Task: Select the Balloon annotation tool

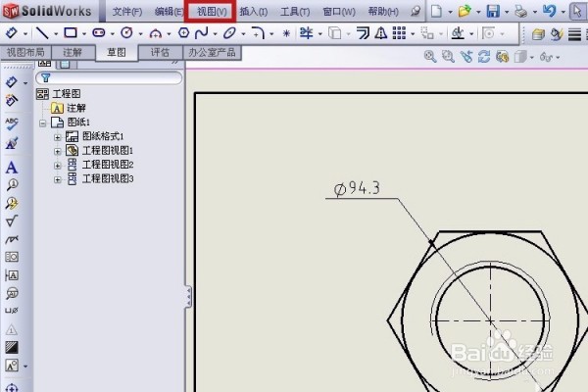Action: [12, 185]
